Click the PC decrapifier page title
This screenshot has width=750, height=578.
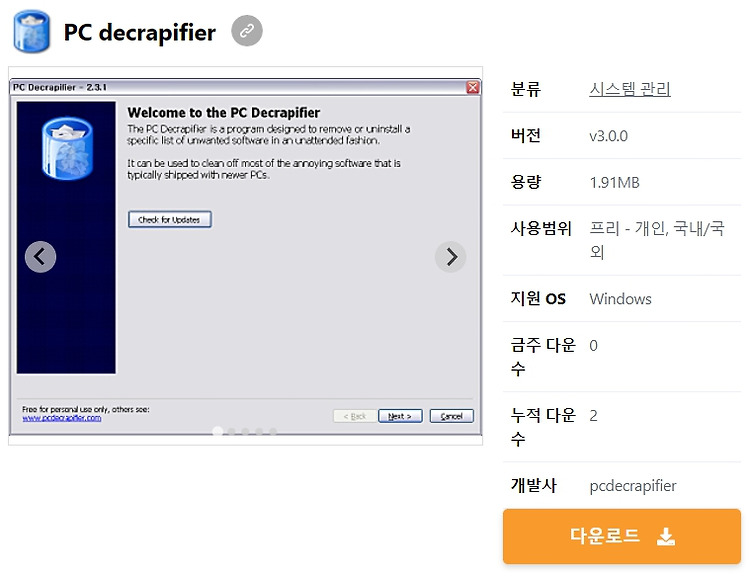tap(140, 33)
